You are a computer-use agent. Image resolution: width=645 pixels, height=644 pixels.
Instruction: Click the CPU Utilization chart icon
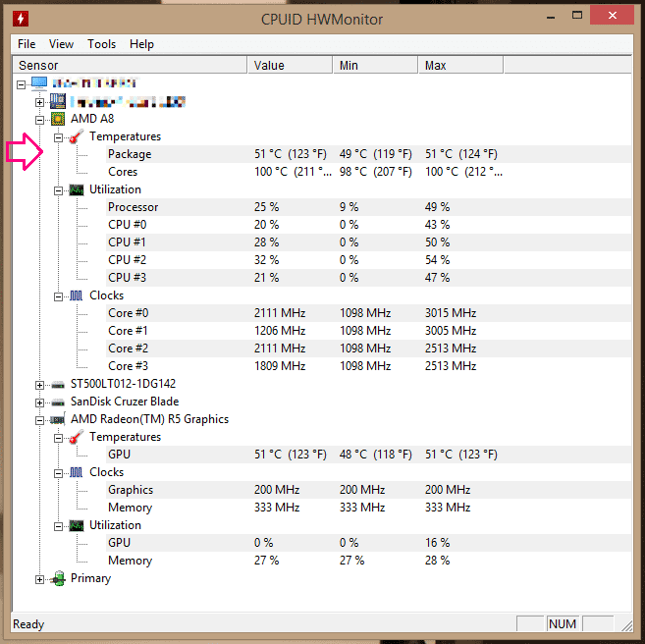(x=77, y=189)
